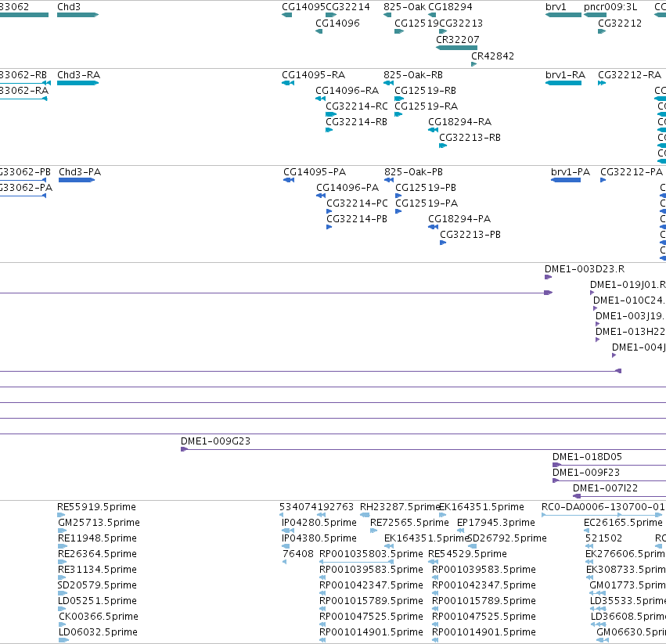Viewport: 666px width, 644px height.
Task: Open the CG32214-RC transcript
Action: [331, 114]
